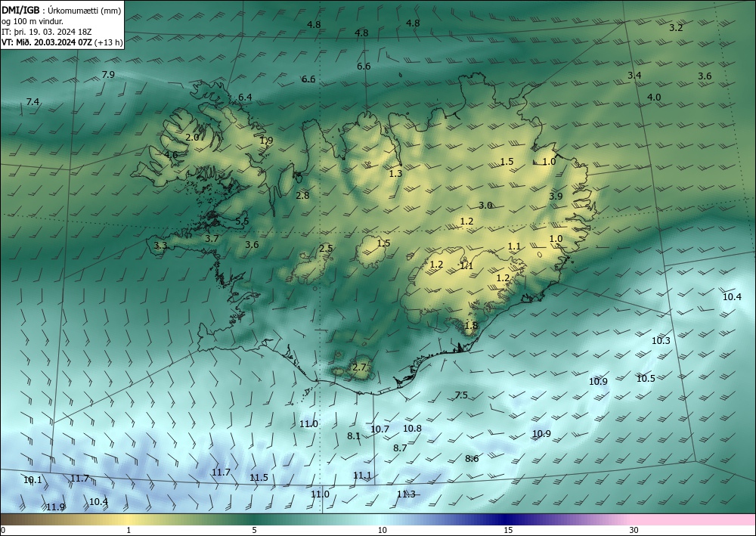
Task: Click the map value "2.8"
Action: (x=302, y=196)
